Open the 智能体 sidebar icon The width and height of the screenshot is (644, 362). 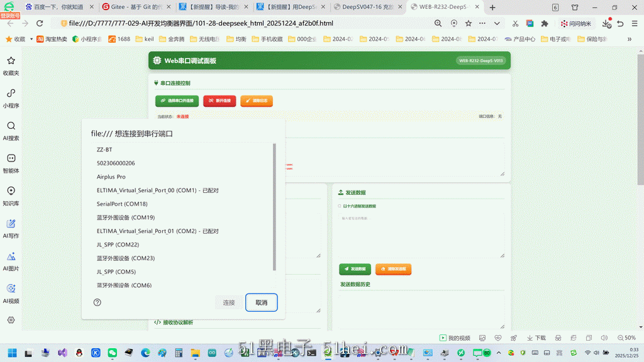(x=11, y=158)
